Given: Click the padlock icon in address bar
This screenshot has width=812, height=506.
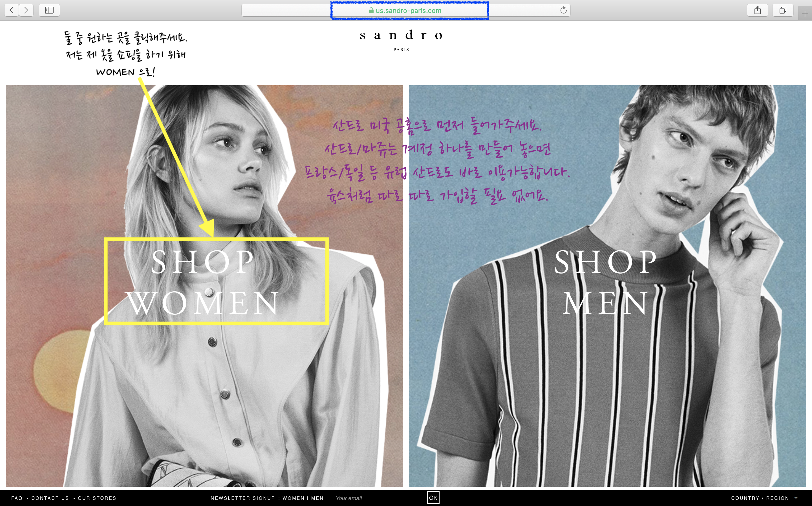Looking at the screenshot, I should (x=371, y=10).
